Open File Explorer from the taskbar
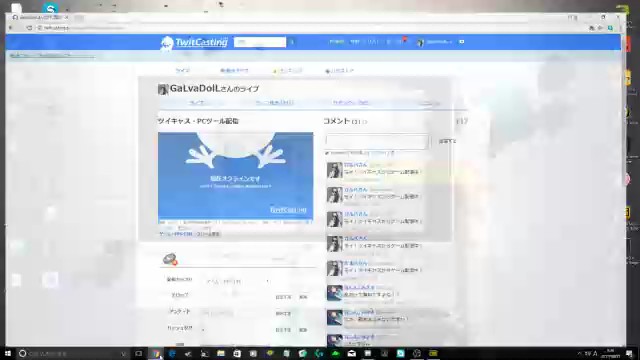Image resolution: width=640 pixels, height=360 pixels. click(221, 353)
